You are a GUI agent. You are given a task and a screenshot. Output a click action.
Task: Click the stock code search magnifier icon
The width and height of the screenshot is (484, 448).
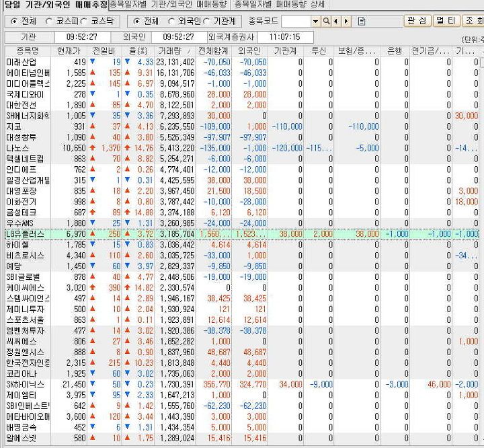[326, 22]
